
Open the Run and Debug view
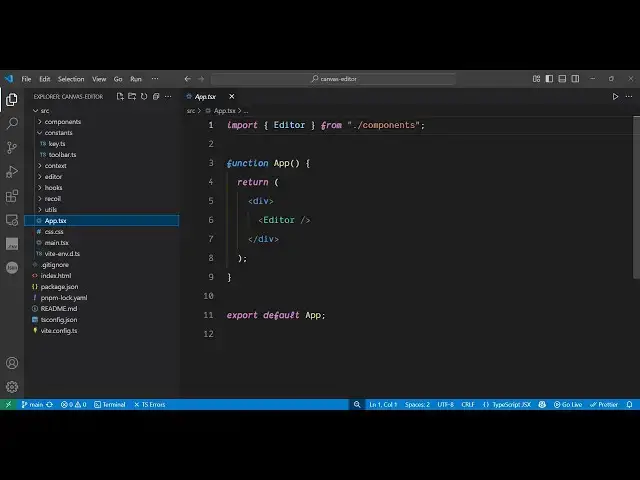coord(12,171)
